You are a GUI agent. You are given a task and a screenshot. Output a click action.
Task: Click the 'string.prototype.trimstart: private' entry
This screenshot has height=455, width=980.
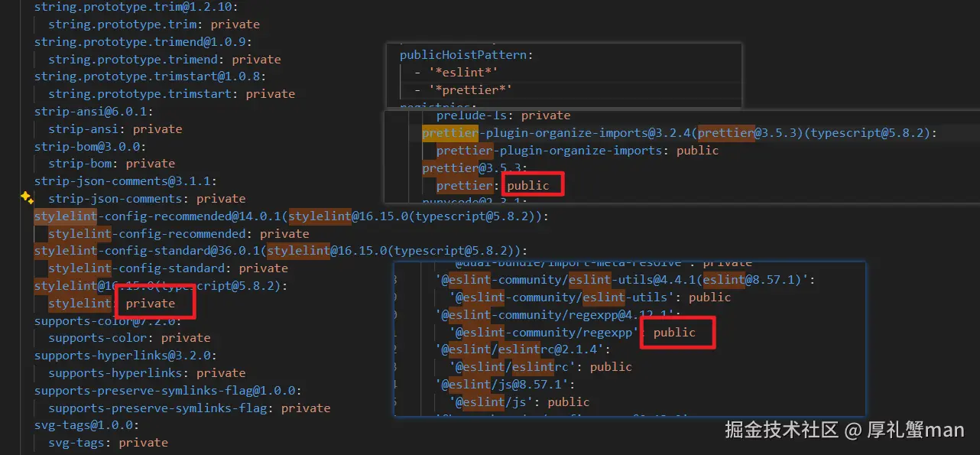click(171, 94)
